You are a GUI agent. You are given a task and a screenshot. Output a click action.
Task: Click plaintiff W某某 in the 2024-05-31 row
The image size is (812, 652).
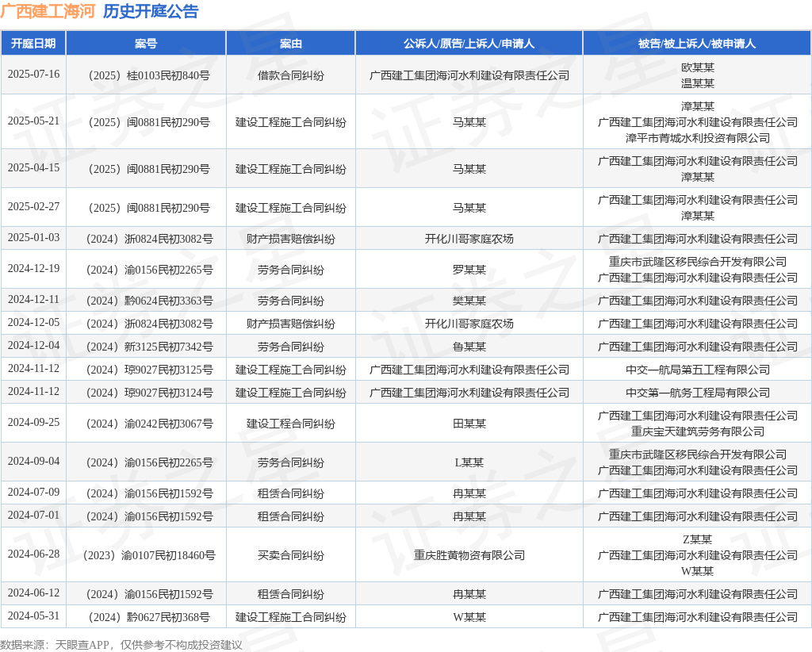tap(469, 617)
